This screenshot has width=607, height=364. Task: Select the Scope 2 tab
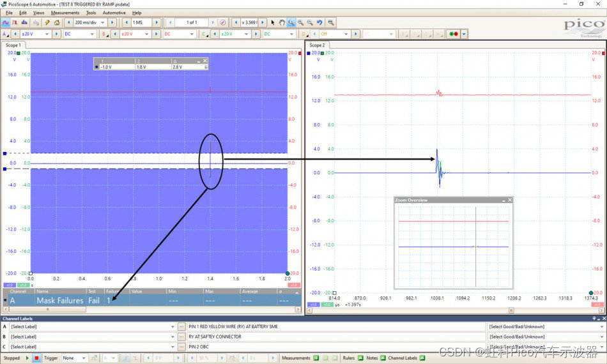pos(317,45)
